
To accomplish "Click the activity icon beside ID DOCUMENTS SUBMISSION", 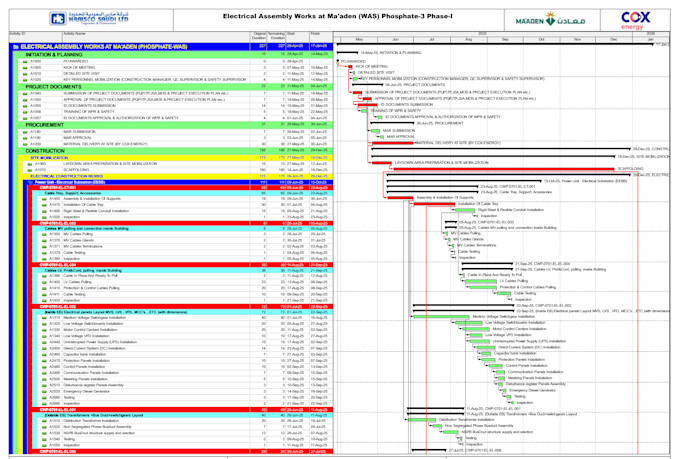I will [25, 106].
